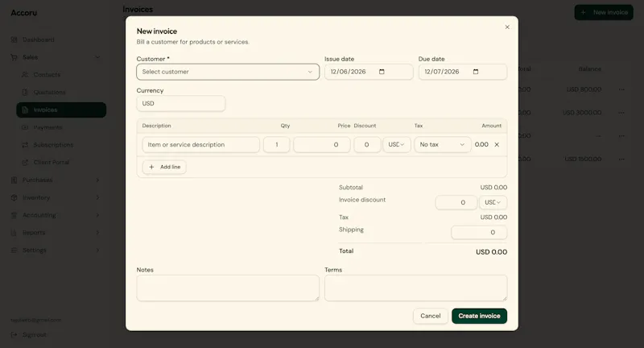The height and width of the screenshot is (348, 644).
Task: Click inside the Terms text area
Action: pos(415,288)
